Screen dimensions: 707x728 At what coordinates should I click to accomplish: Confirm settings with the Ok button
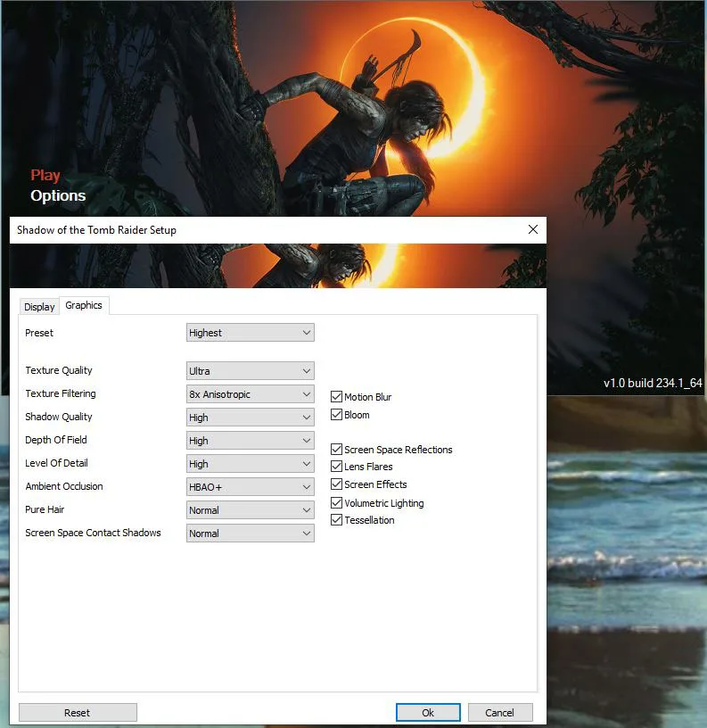428,712
